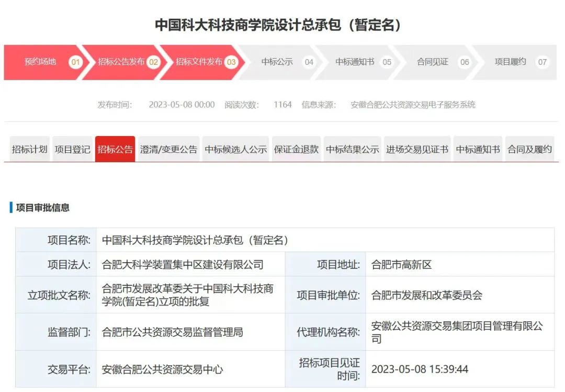Open the 保证金退款 tab
Image resolution: width=565 pixels, height=392 pixels.
click(x=296, y=149)
